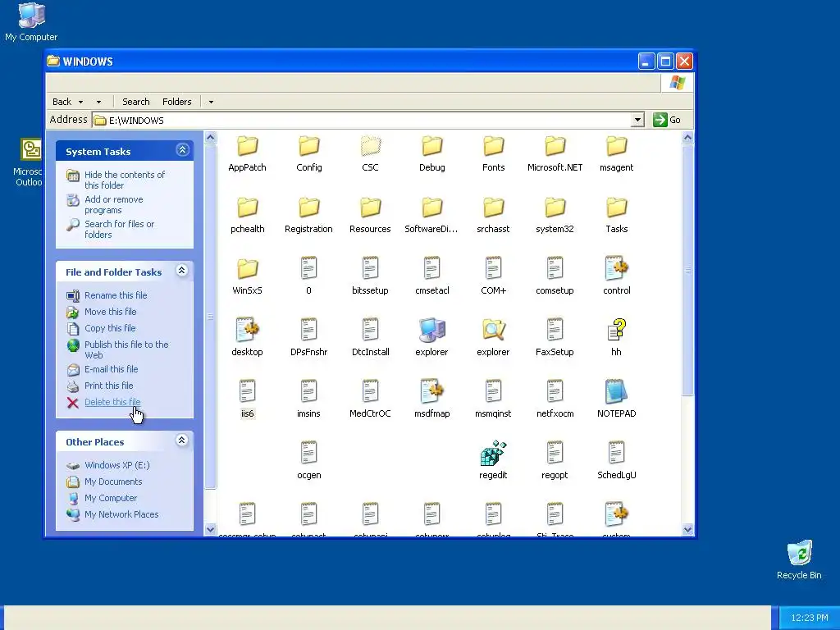Open the Forward history dropdown arrow
Screen dimensions: 840x630
(98, 102)
